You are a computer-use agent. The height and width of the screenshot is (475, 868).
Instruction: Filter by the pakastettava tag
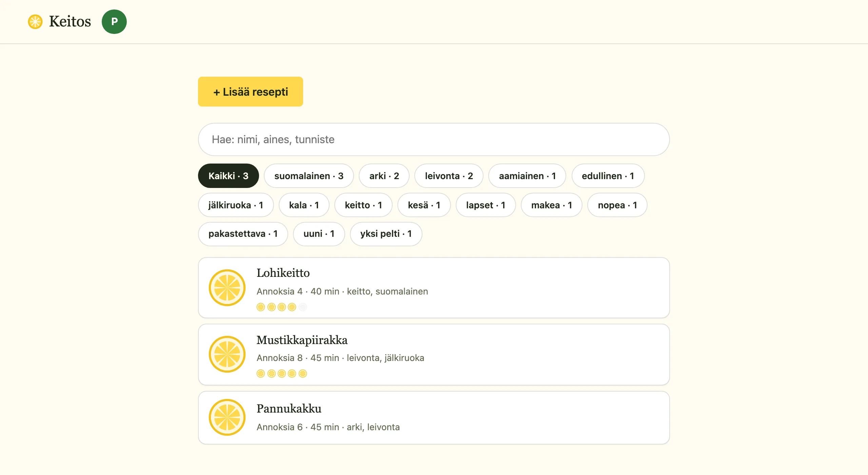click(243, 234)
